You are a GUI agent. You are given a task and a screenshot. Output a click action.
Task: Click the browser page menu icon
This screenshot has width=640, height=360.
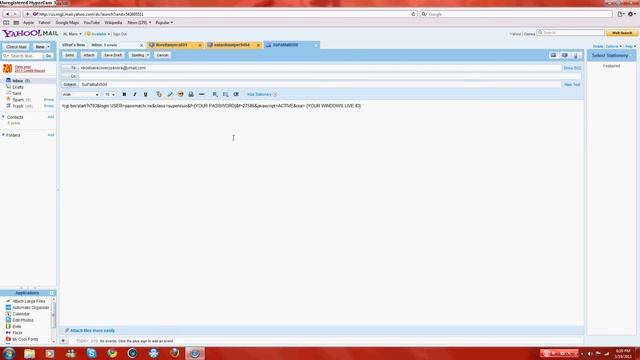(621, 14)
